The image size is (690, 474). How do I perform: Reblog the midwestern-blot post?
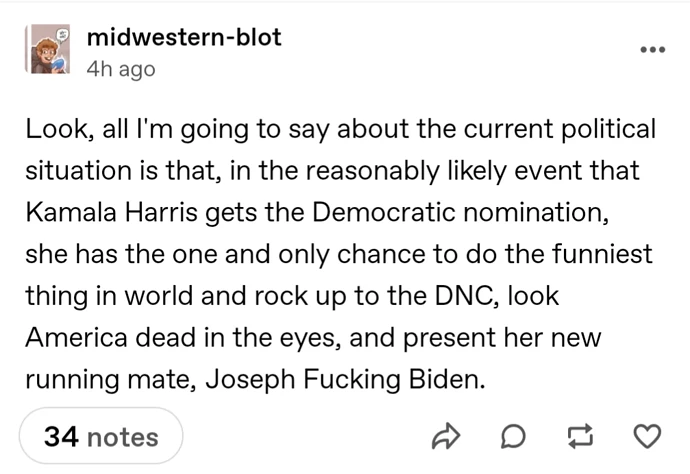point(580,436)
